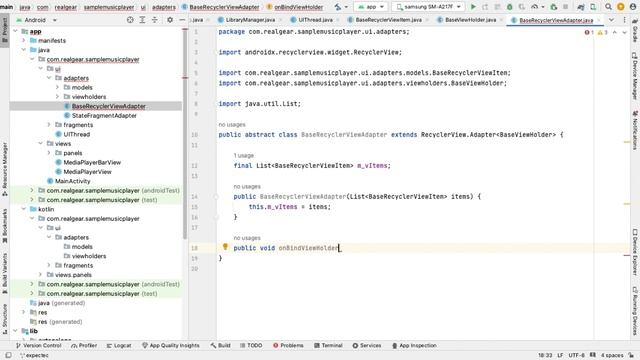Expand the manifests folder
The width and height of the screenshot is (640, 360).
[24, 40]
